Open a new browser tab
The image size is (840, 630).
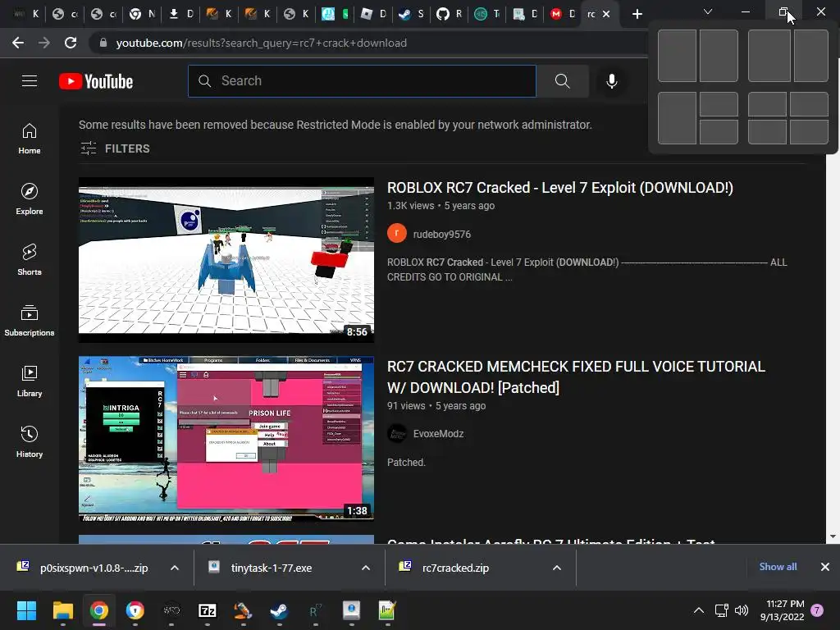[x=637, y=14]
